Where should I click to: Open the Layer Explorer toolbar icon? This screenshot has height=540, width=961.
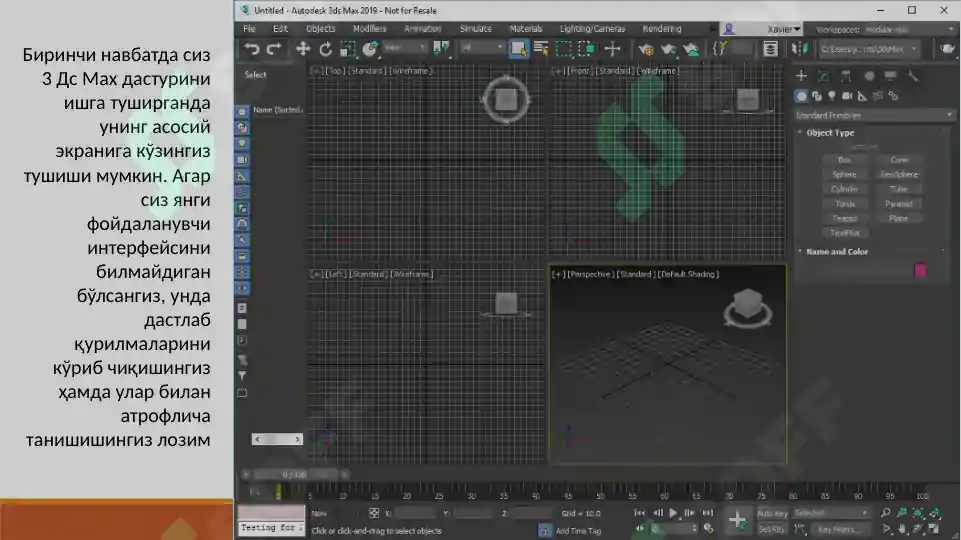(770, 49)
